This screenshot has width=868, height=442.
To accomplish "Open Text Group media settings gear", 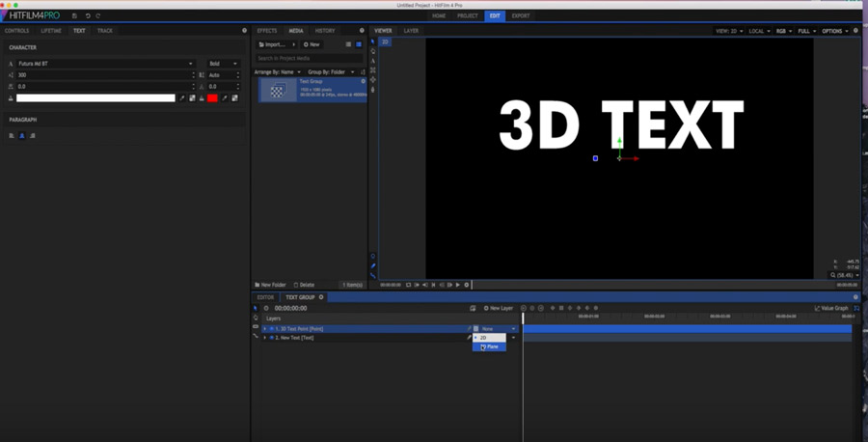I will coord(363,81).
